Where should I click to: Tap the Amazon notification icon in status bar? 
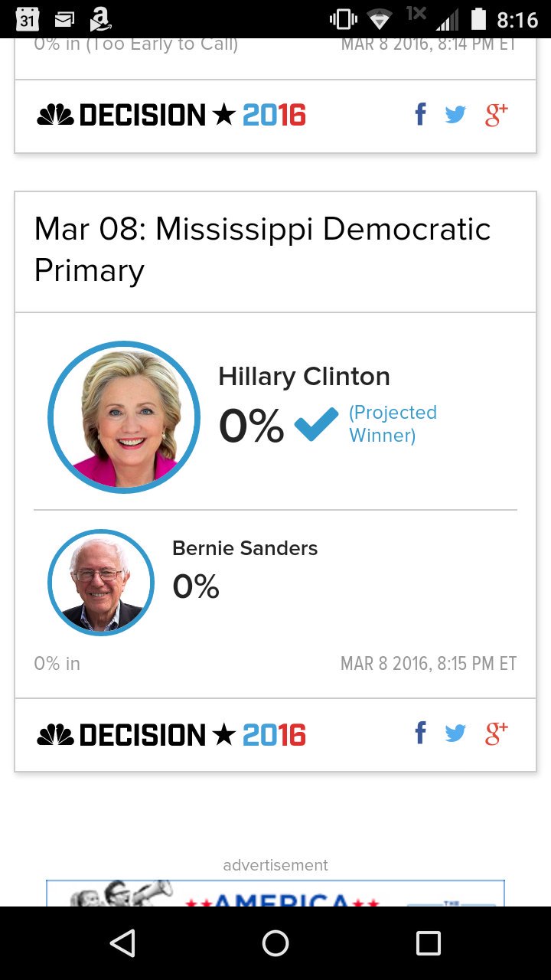(100, 18)
